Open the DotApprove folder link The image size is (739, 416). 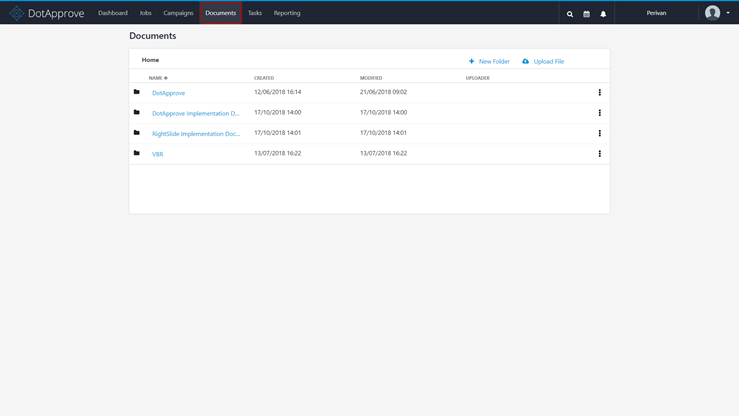pos(168,93)
